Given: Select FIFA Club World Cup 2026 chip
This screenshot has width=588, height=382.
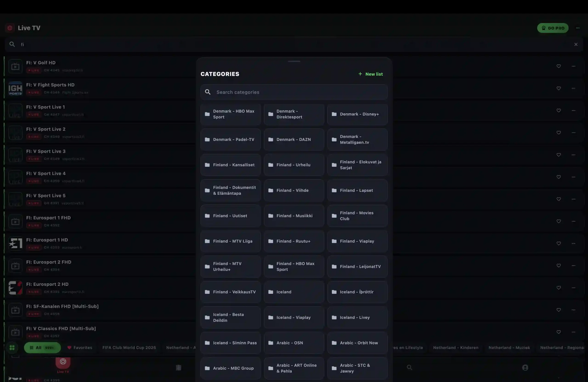Looking at the screenshot, I should point(129,347).
